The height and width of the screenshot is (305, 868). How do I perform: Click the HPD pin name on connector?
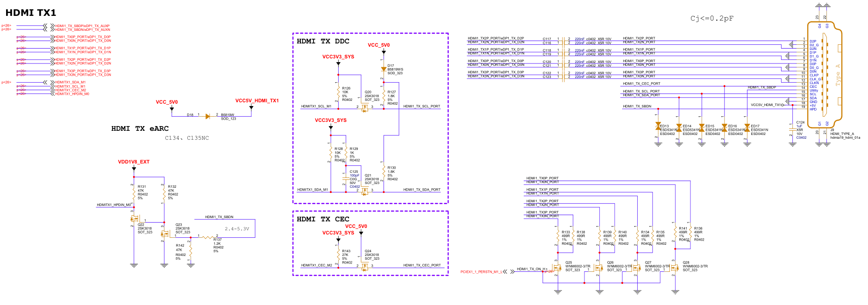813,109
